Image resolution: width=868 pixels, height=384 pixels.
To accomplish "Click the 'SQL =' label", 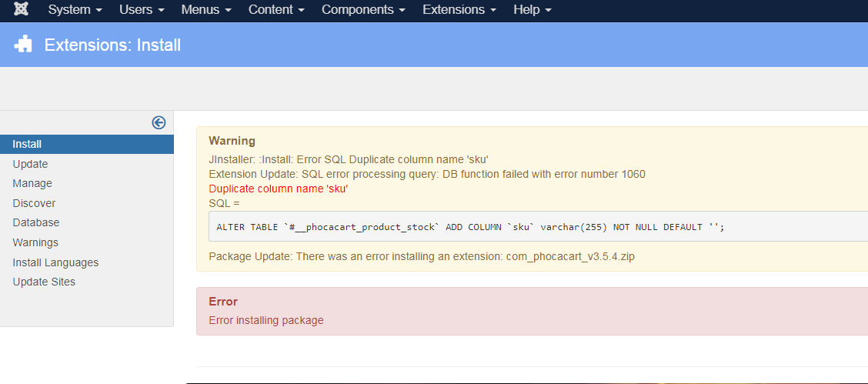I will pos(224,204).
